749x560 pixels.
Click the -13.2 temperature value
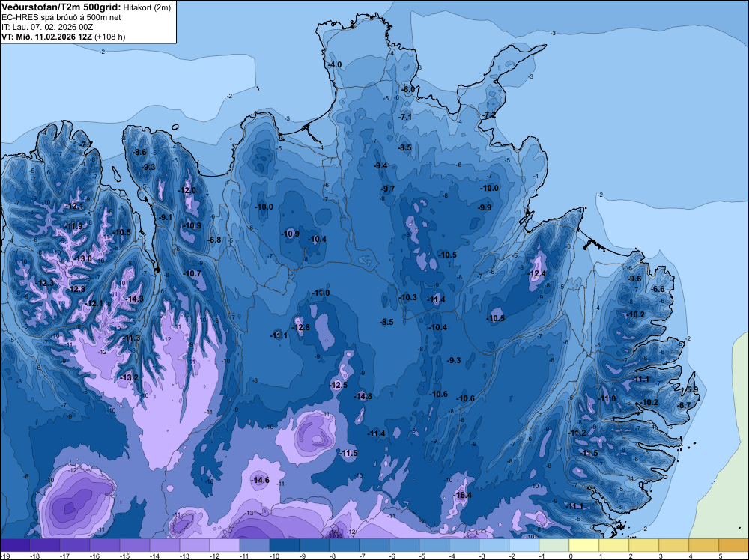(x=129, y=377)
